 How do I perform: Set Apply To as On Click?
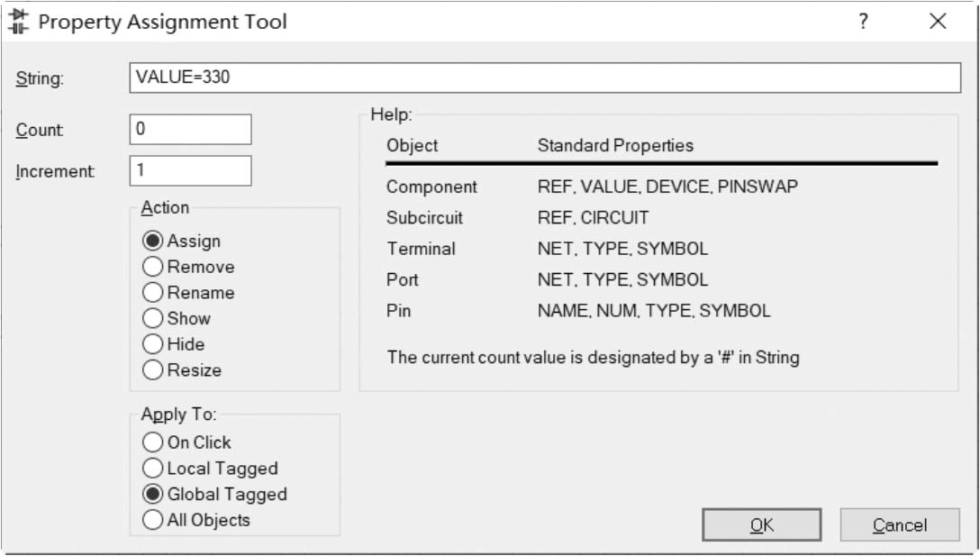(x=153, y=442)
